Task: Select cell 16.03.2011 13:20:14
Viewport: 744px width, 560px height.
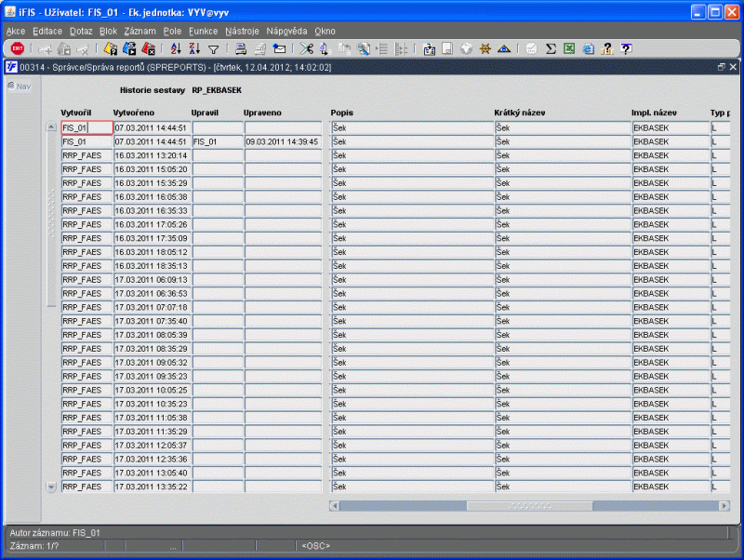Action: click(x=153, y=155)
